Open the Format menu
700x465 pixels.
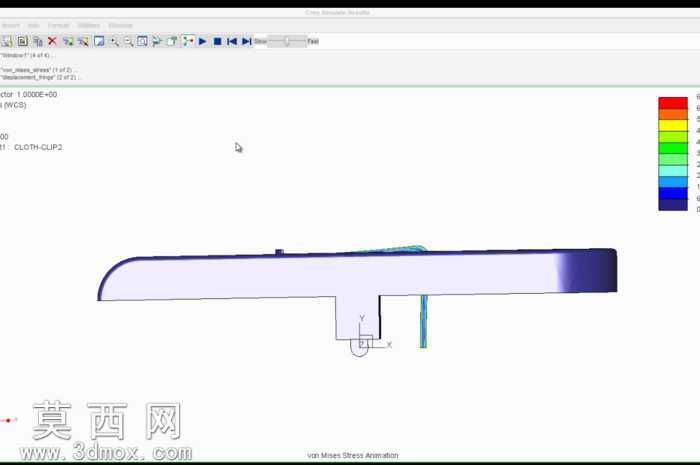pyautogui.click(x=58, y=25)
